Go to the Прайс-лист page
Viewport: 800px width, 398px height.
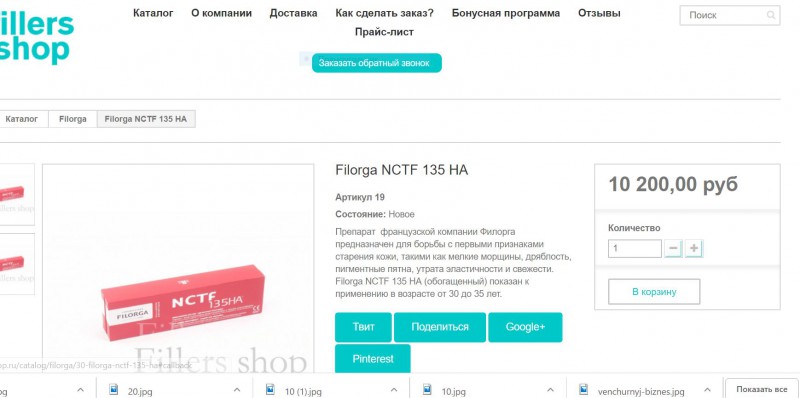click(x=384, y=32)
